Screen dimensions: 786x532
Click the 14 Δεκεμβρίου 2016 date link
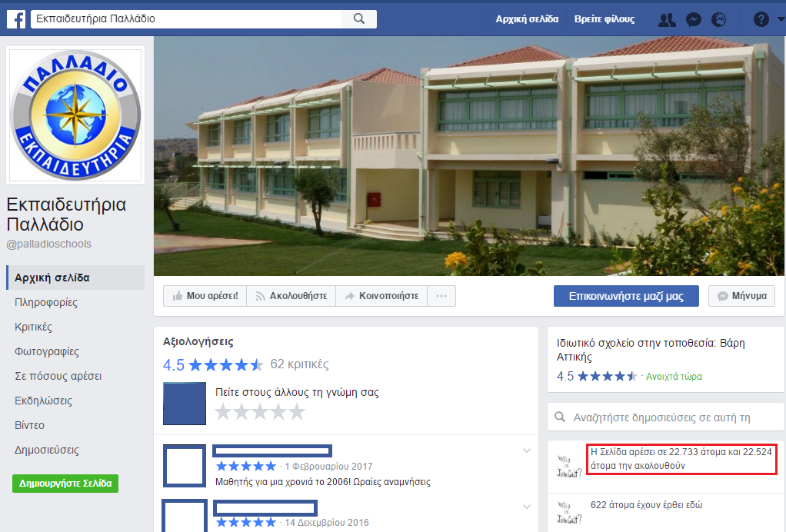point(327,523)
